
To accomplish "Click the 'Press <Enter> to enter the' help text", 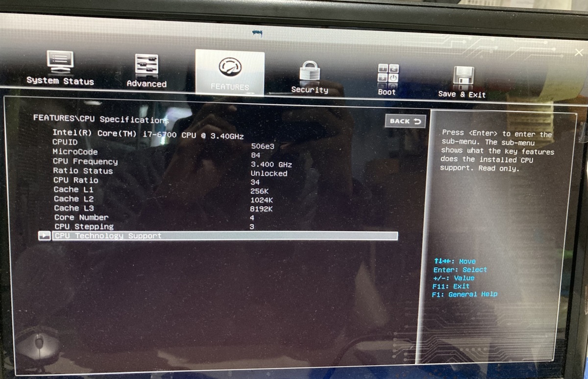I will pyautogui.click(x=497, y=134).
